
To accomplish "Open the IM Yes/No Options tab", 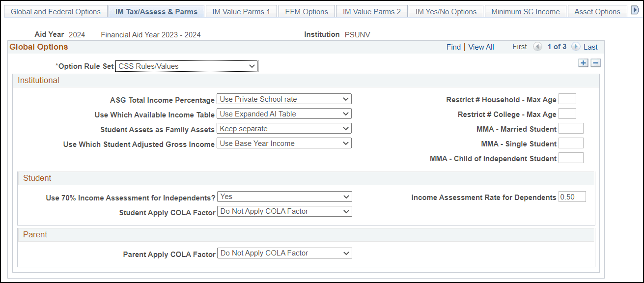I will [446, 11].
